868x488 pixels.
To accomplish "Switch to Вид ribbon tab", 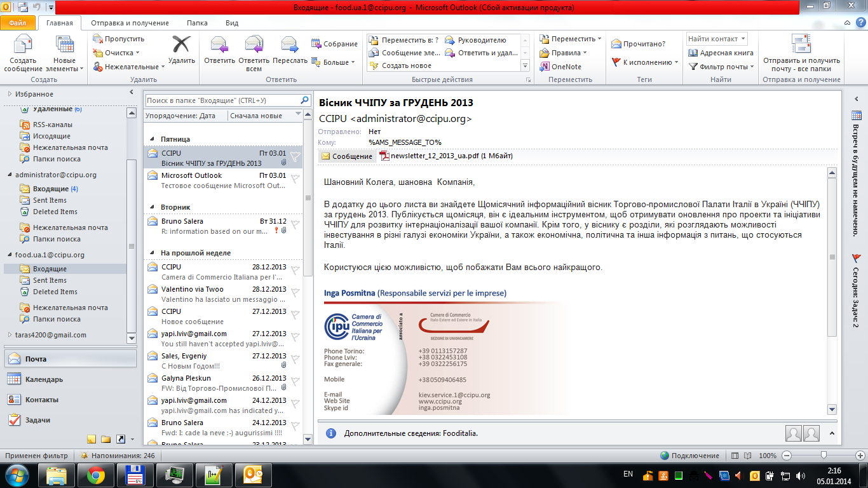I will (232, 23).
